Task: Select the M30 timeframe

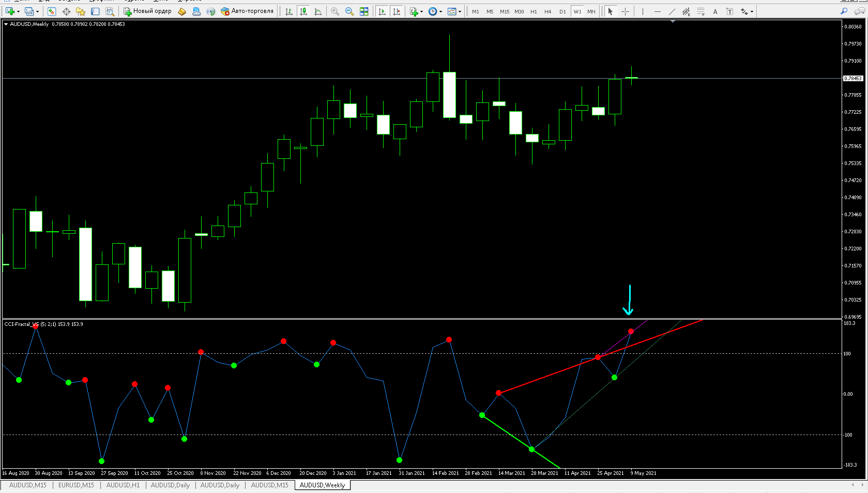Action: [x=519, y=11]
